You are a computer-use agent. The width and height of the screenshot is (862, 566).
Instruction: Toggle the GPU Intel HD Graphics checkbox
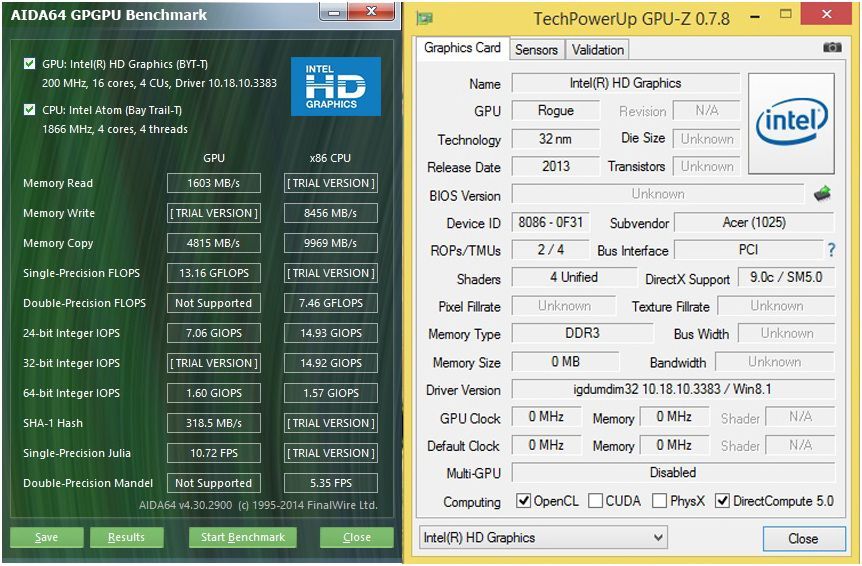(x=30, y=64)
